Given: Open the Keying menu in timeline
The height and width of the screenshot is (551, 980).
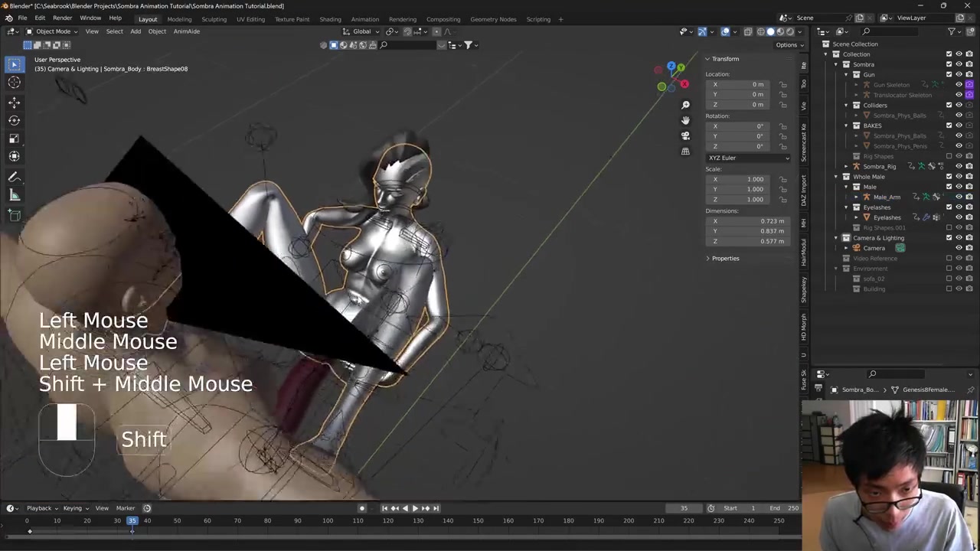Looking at the screenshot, I should [x=73, y=508].
